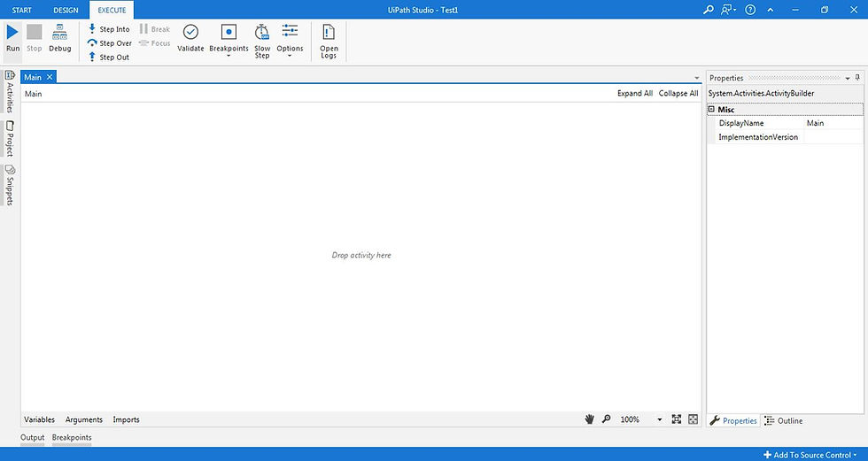868x461 pixels.
Task: Click Add To Source Control
Action: pyautogui.click(x=810, y=455)
